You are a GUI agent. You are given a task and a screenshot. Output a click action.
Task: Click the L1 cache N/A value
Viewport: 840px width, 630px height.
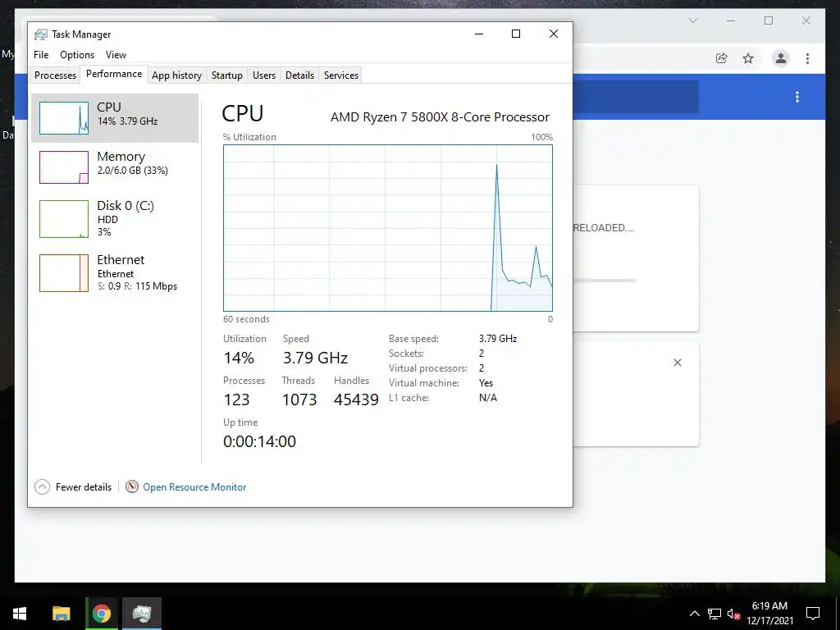point(488,398)
